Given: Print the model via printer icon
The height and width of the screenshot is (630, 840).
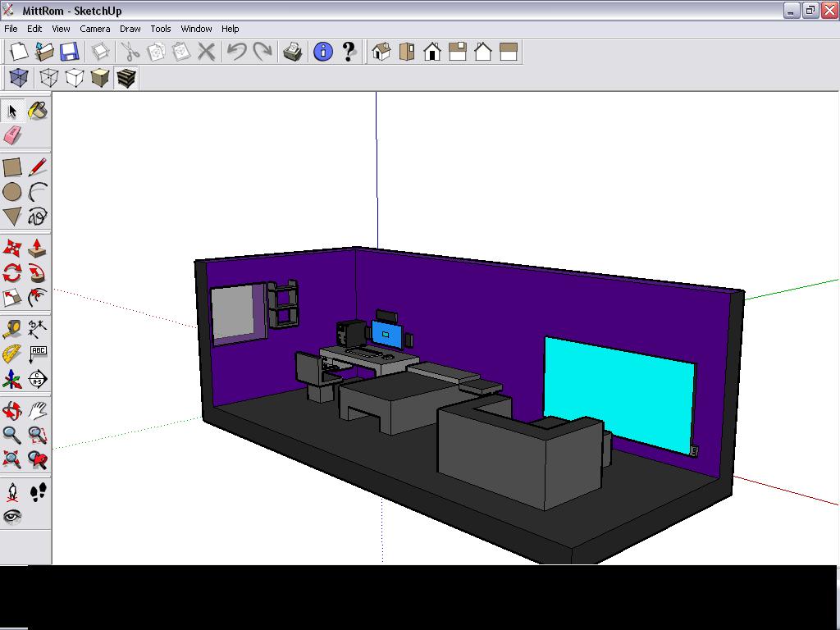Looking at the screenshot, I should coord(293,52).
